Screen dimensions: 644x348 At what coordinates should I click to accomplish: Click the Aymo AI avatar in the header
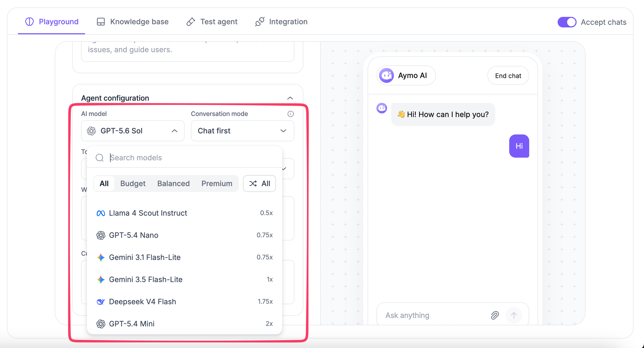click(x=386, y=75)
